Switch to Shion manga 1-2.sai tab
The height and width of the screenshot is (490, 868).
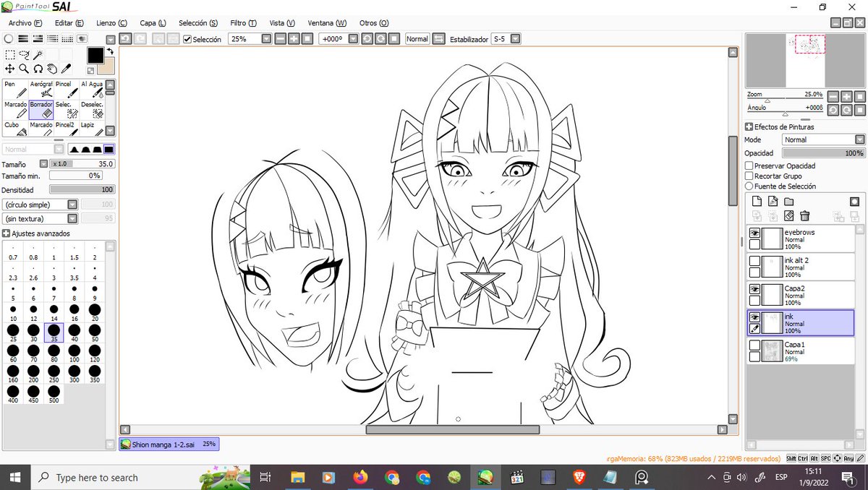pos(169,444)
